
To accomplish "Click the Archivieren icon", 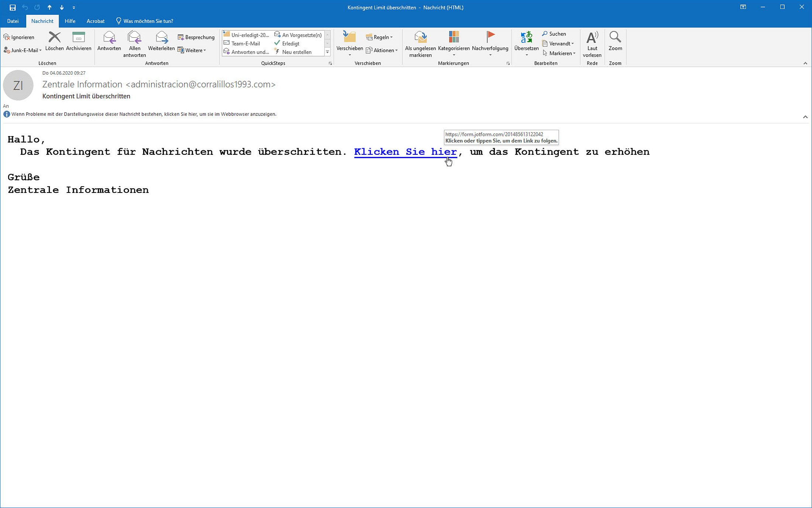I will click(x=78, y=38).
